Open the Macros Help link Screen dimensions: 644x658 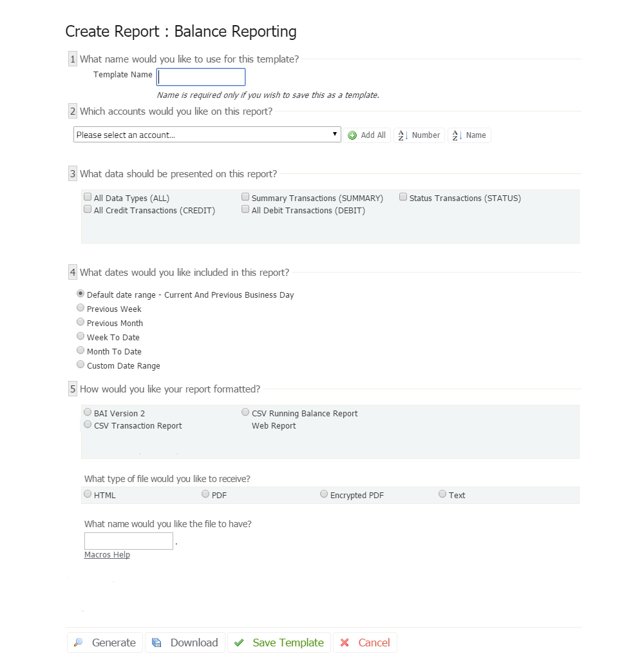(x=107, y=555)
